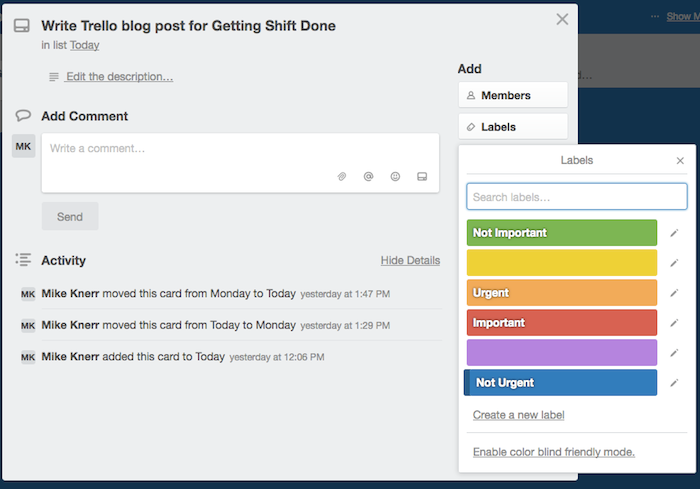Close the Labels popup
This screenshot has width=700, height=489.
pos(680,161)
